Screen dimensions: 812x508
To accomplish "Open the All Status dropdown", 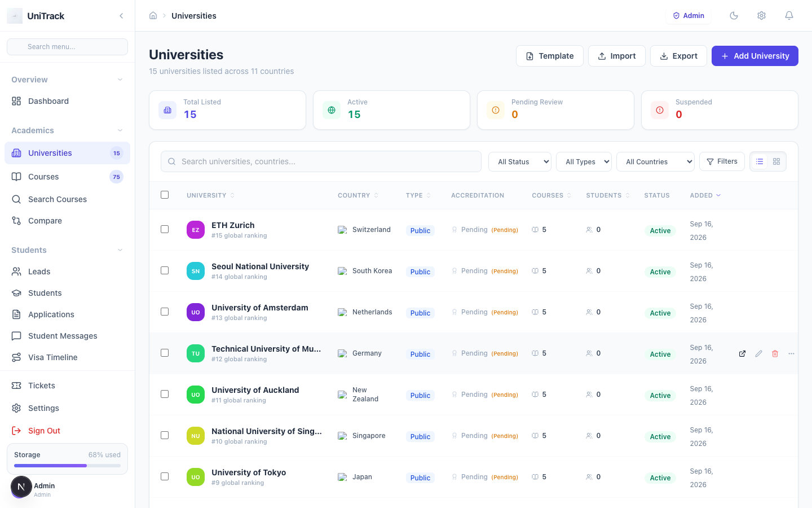I will click(x=520, y=161).
